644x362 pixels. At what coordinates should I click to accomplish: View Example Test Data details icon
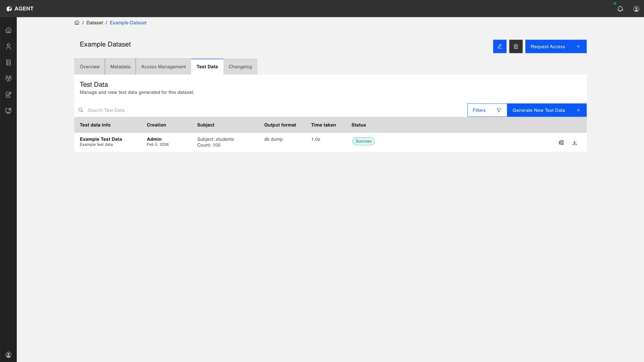click(561, 142)
